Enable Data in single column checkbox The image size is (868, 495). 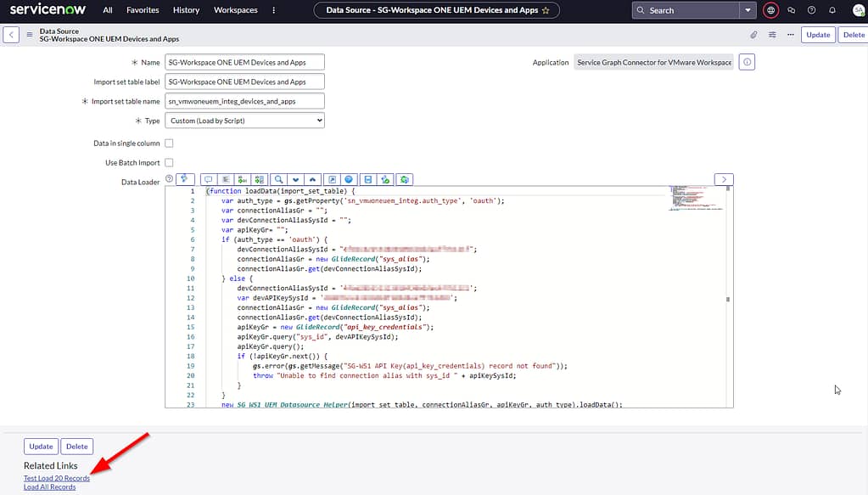[169, 143]
